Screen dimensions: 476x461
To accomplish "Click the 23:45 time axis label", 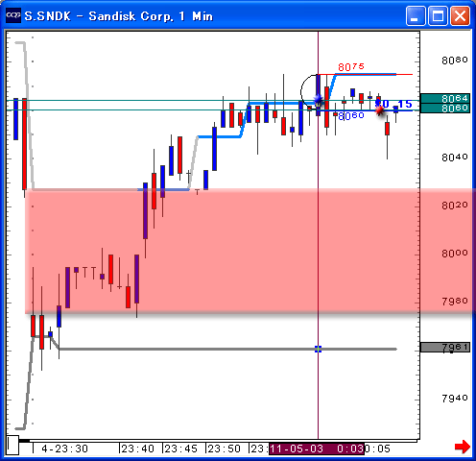I will pyautogui.click(x=180, y=449).
